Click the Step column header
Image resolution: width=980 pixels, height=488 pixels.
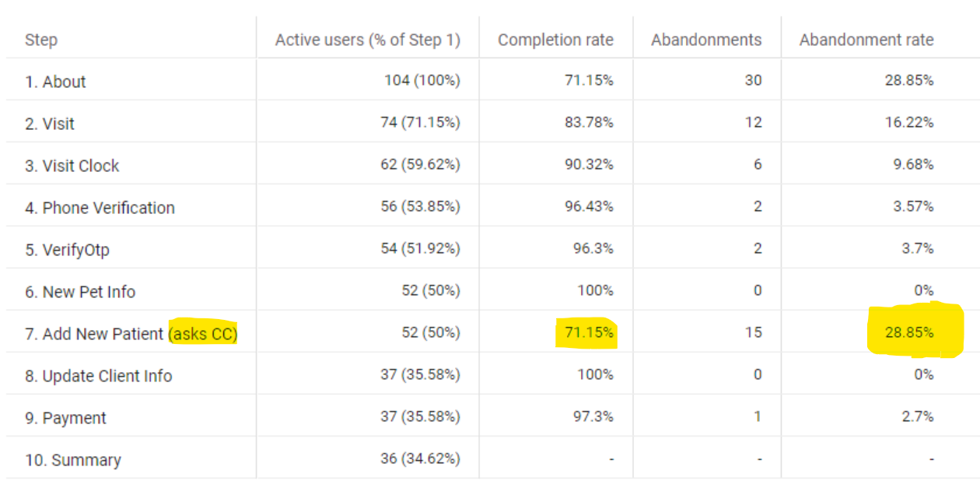pos(40,40)
